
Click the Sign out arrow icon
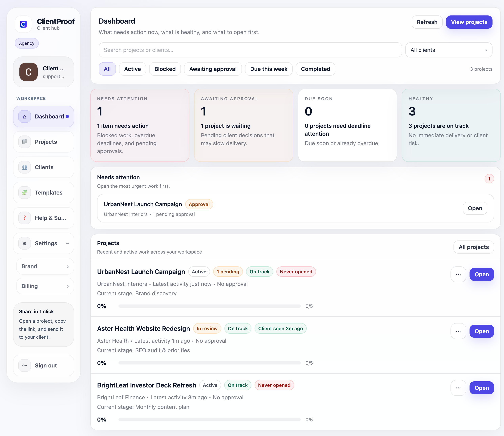(25, 365)
